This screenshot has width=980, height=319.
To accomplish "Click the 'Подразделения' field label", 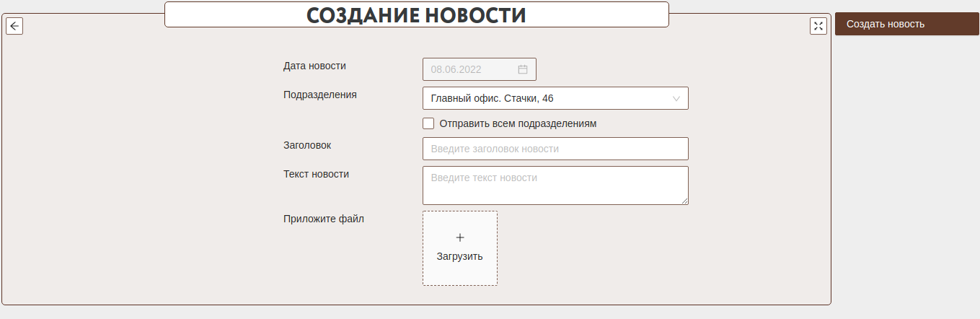I will pos(320,95).
